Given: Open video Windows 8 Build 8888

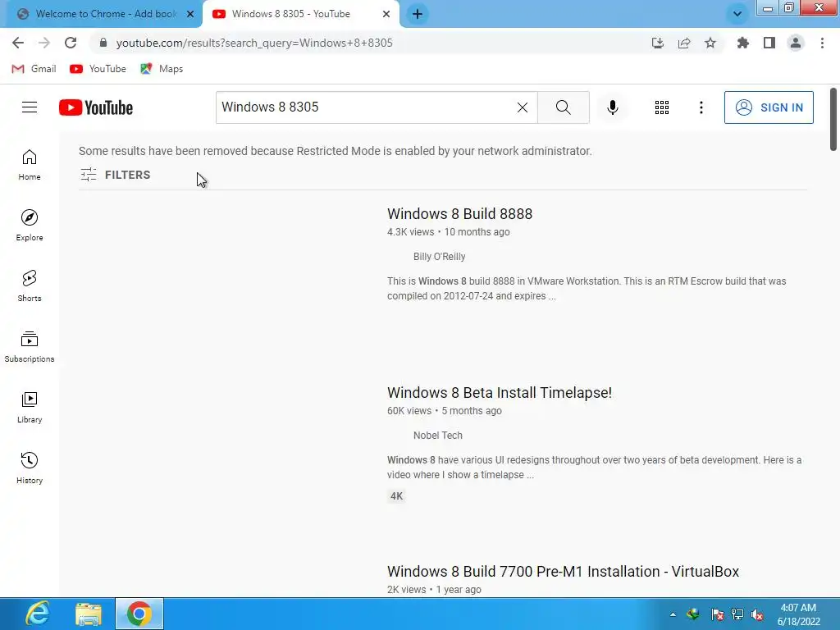Looking at the screenshot, I should click(x=459, y=214).
